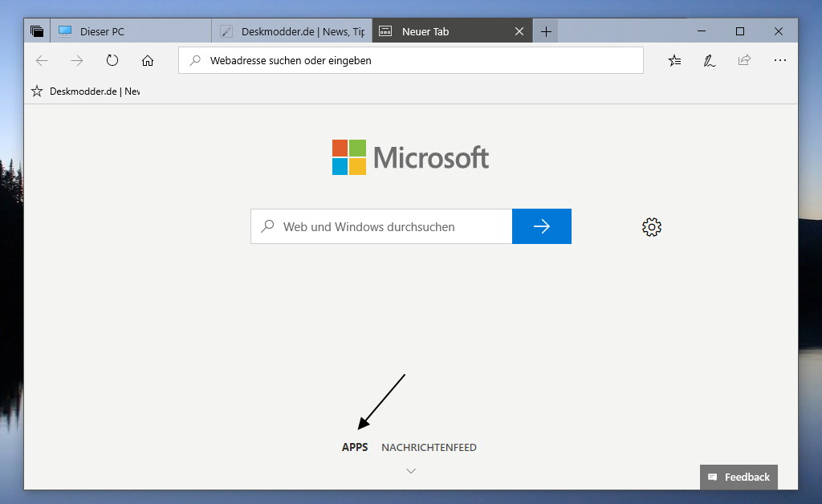Share the page via share icon
The image size is (822, 504).
[x=744, y=61]
